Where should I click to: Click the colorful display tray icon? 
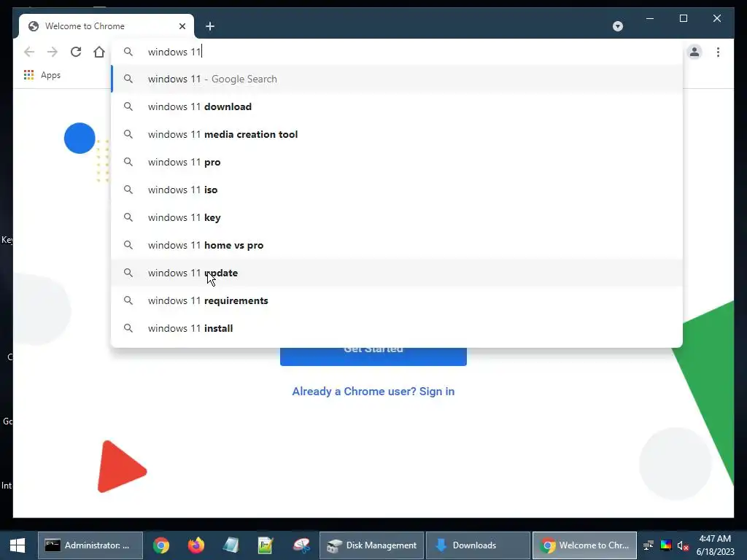[666, 545]
